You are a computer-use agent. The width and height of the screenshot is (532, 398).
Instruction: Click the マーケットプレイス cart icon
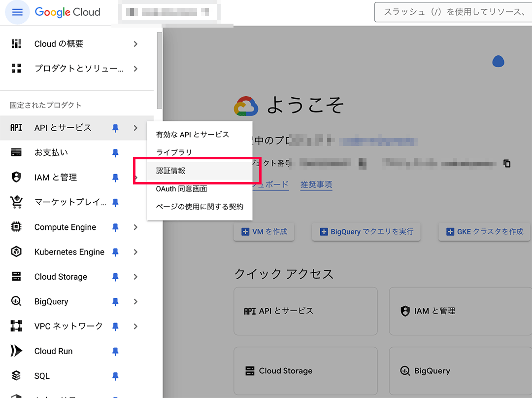click(x=16, y=202)
